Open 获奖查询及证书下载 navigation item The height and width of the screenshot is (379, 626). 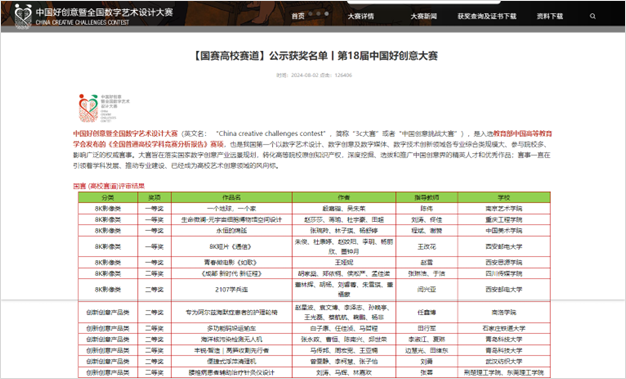click(487, 16)
